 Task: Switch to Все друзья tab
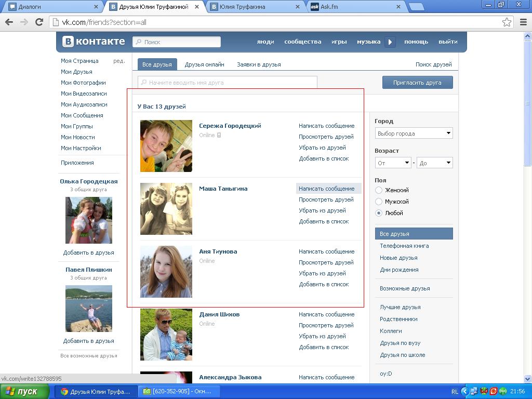157,64
